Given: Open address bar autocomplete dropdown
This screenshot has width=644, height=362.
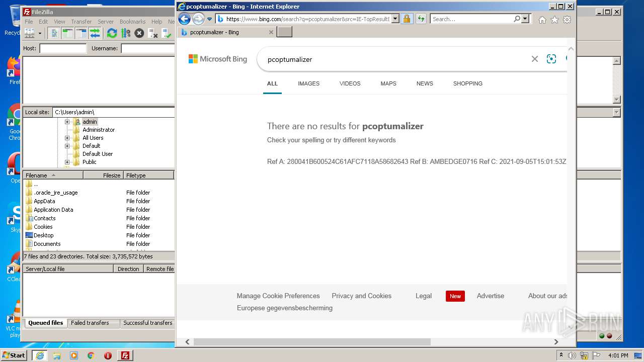Looking at the screenshot, I should (395, 19).
